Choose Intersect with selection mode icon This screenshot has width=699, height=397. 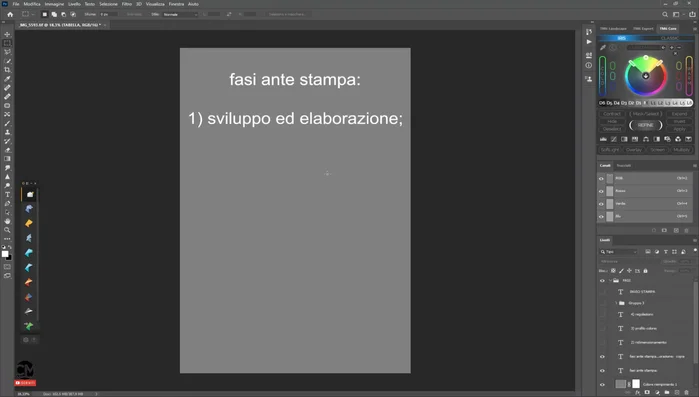click(x=73, y=14)
